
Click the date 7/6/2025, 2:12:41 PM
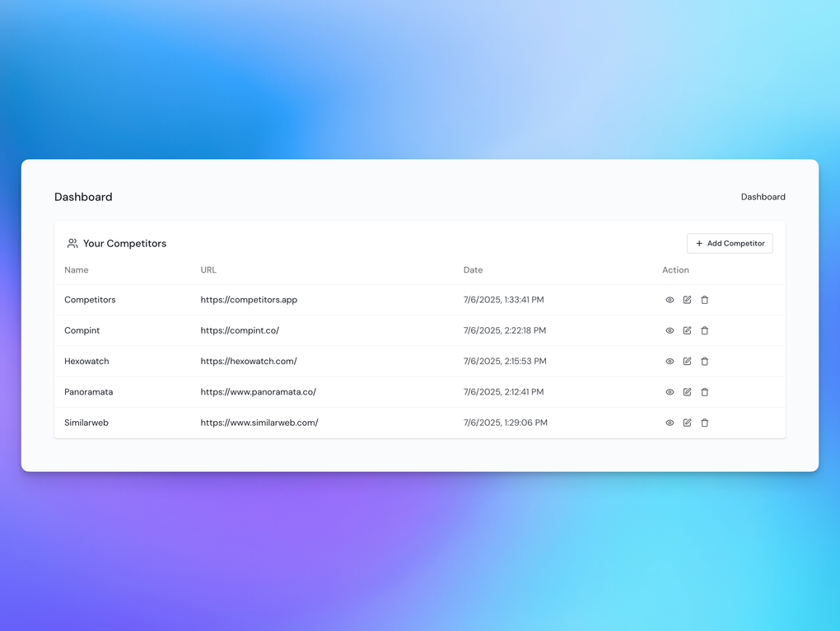[x=503, y=391]
